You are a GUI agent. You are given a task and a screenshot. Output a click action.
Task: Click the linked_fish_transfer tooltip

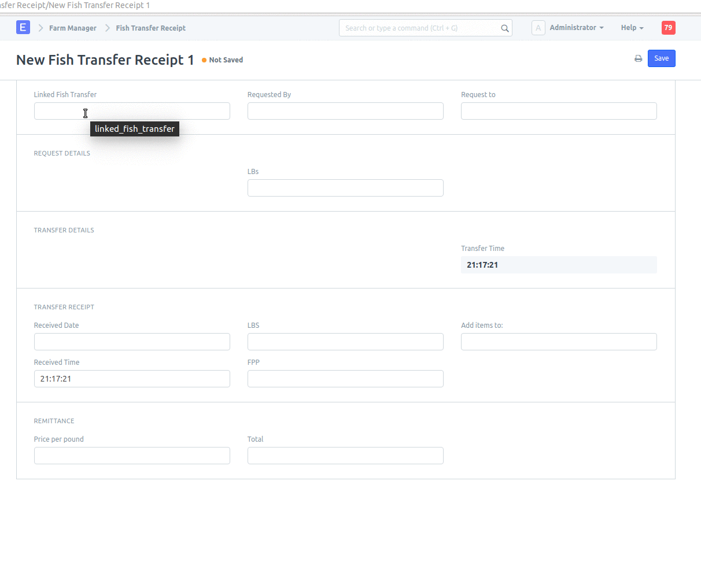(135, 129)
